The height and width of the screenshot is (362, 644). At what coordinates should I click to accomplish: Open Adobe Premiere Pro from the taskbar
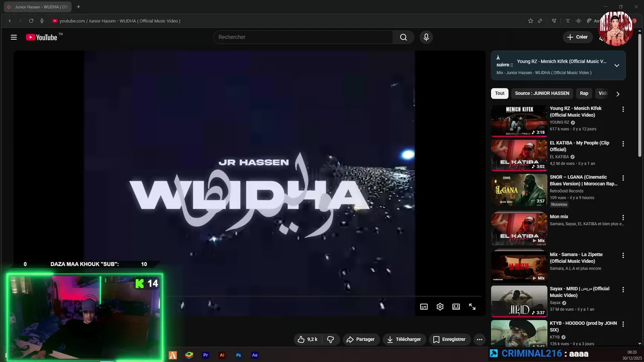[x=205, y=355]
